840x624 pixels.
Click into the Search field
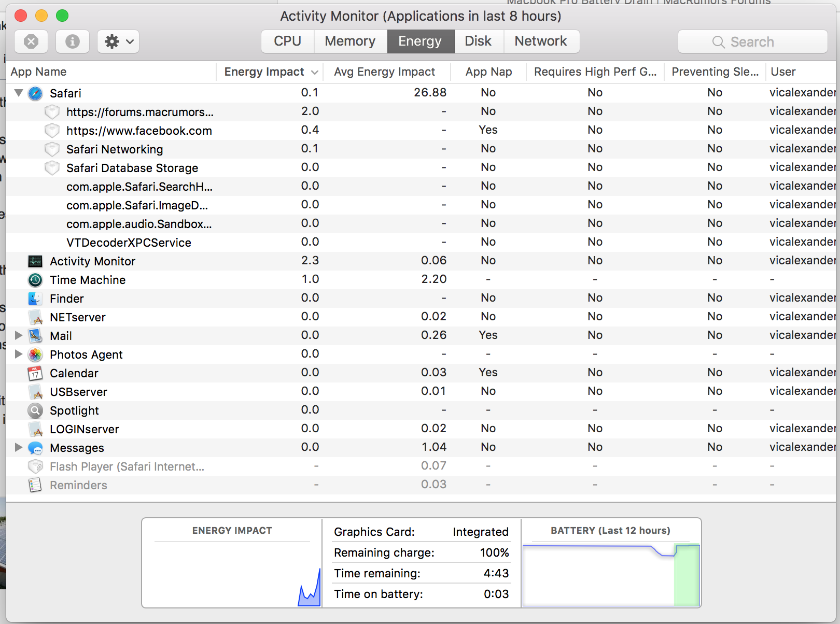(753, 41)
